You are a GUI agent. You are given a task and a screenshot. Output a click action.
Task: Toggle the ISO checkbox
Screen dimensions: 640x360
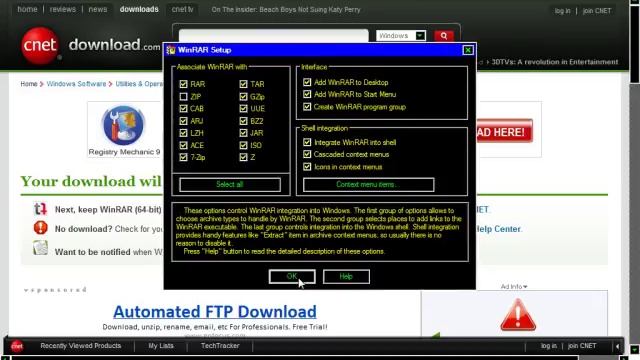pos(244,145)
